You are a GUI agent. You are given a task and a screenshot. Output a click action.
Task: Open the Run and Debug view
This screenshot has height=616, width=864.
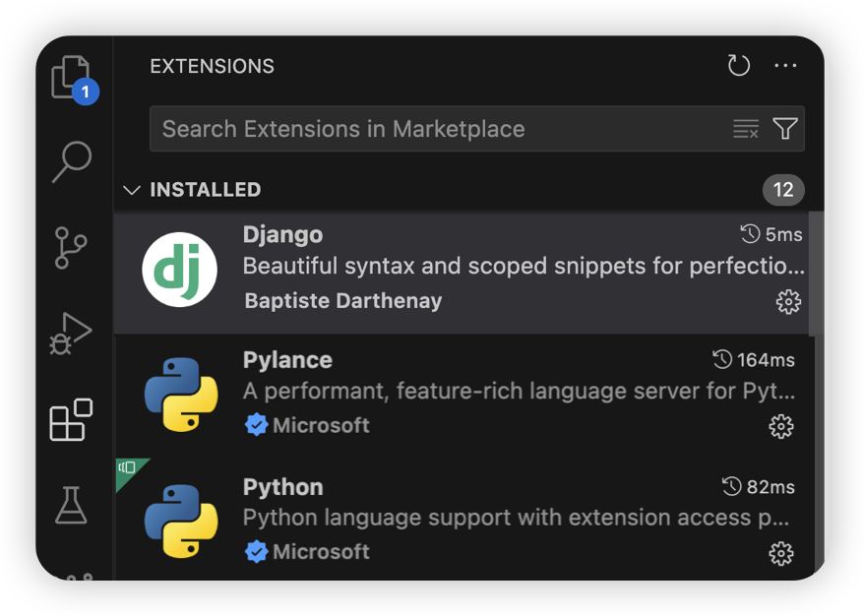[x=72, y=334]
